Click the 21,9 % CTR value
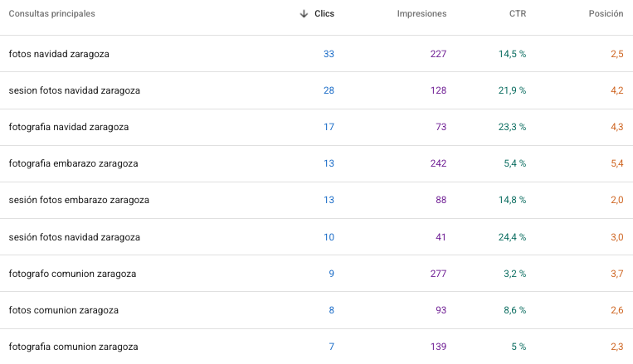The image size is (633, 364). [512, 90]
